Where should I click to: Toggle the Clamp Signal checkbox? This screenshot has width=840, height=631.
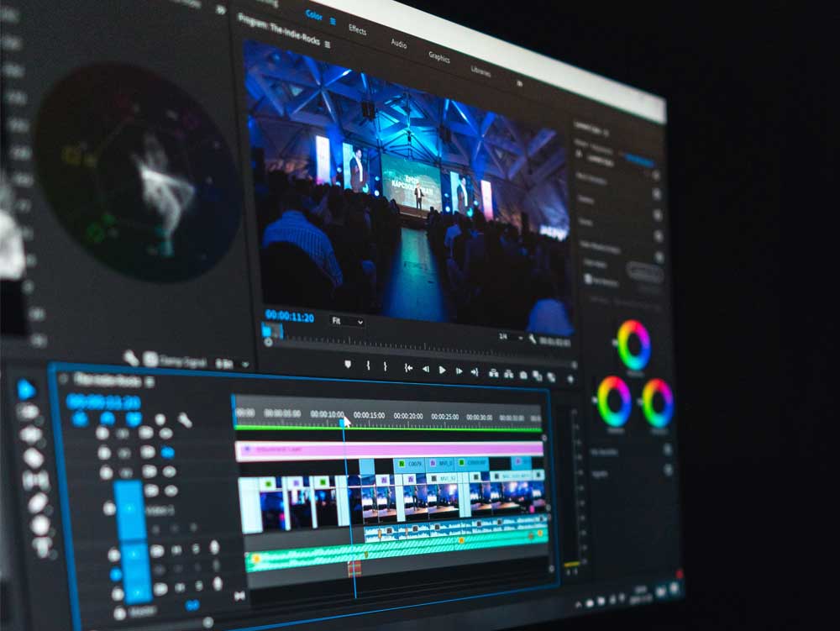[150, 360]
